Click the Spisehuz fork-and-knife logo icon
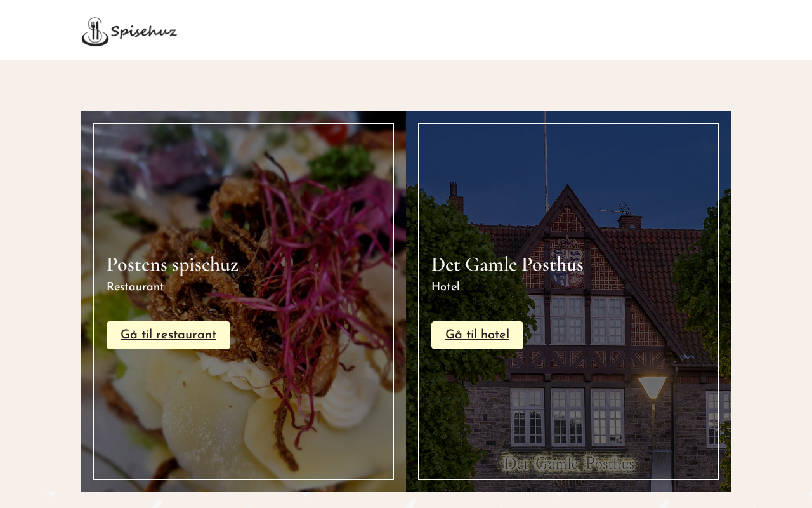The width and height of the screenshot is (812, 508). [95, 32]
